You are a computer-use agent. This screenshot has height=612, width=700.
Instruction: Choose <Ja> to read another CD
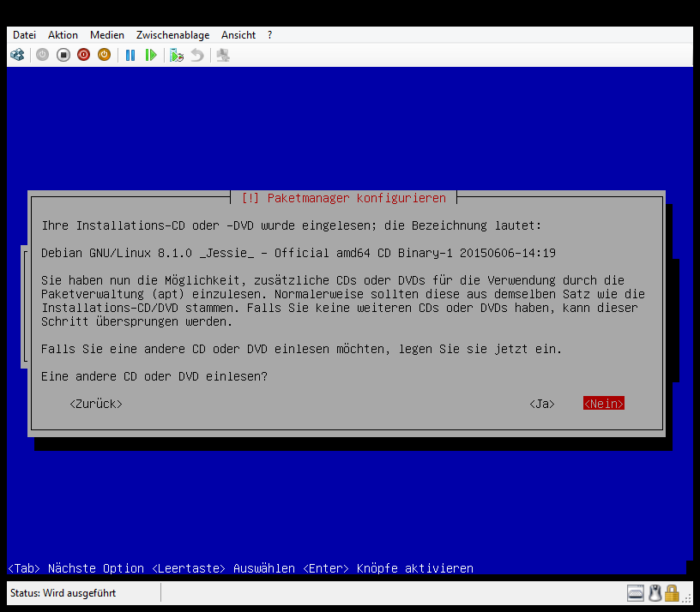pos(542,404)
